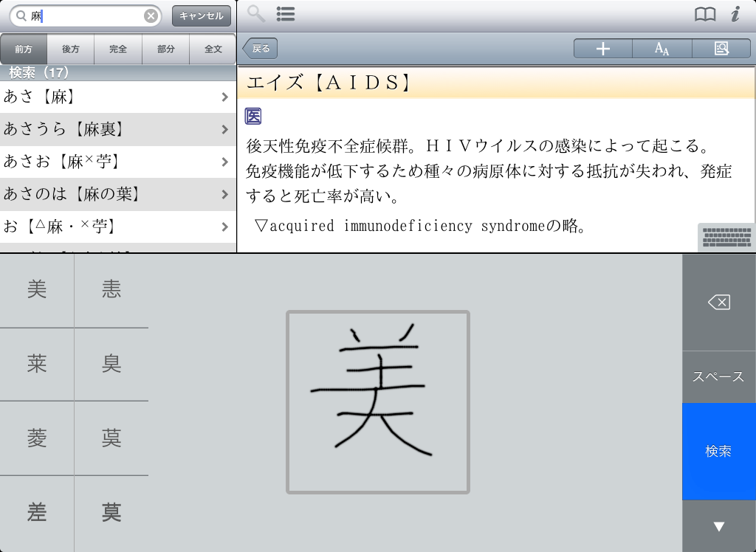Image resolution: width=756 pixels, height=552 pixels.
Task: Open the bookmarks book icon
Action: click(x=705, y=14)
